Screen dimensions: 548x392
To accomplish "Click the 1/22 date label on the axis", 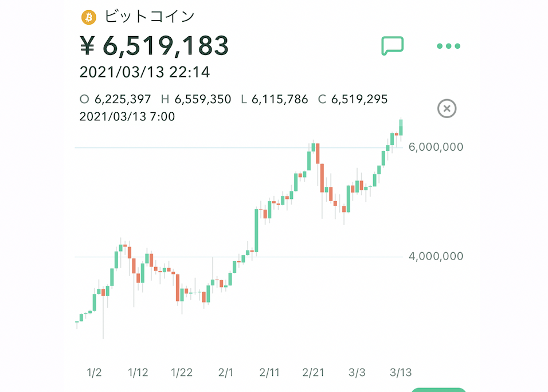I will [x=181, y=373].
